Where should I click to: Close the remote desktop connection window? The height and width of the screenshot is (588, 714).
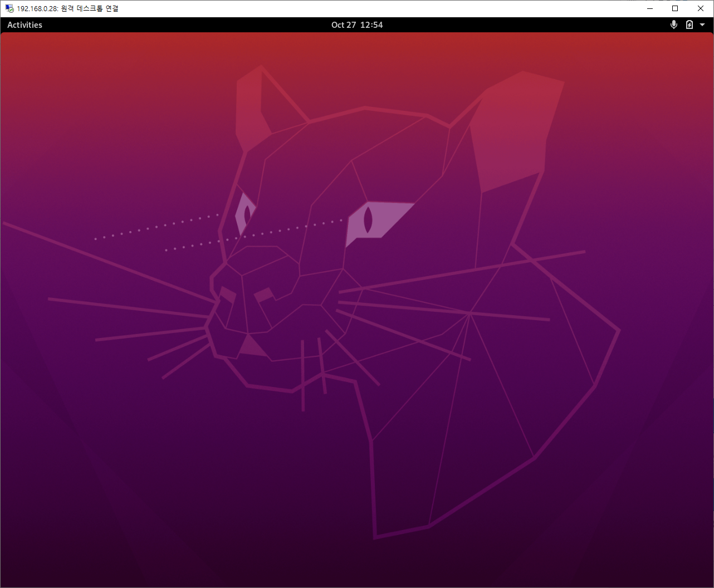coord(701,8)
